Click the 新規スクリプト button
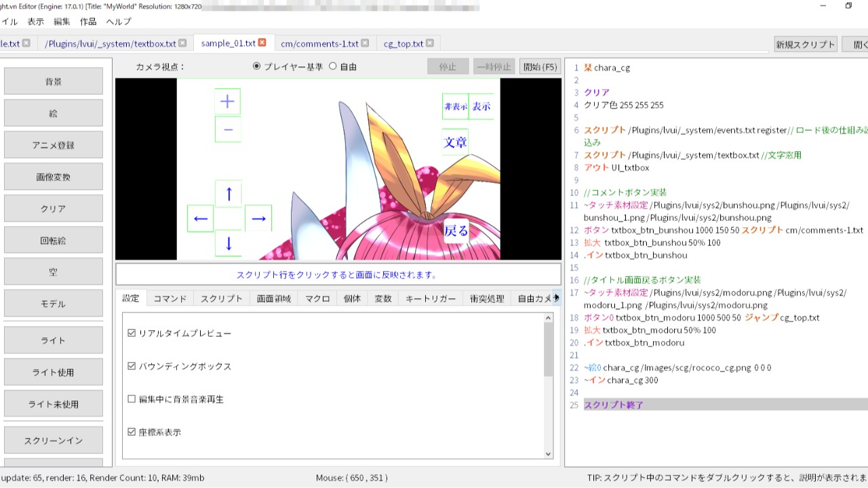Viewport: 868px width, 488px height. (x=806, y=43)
